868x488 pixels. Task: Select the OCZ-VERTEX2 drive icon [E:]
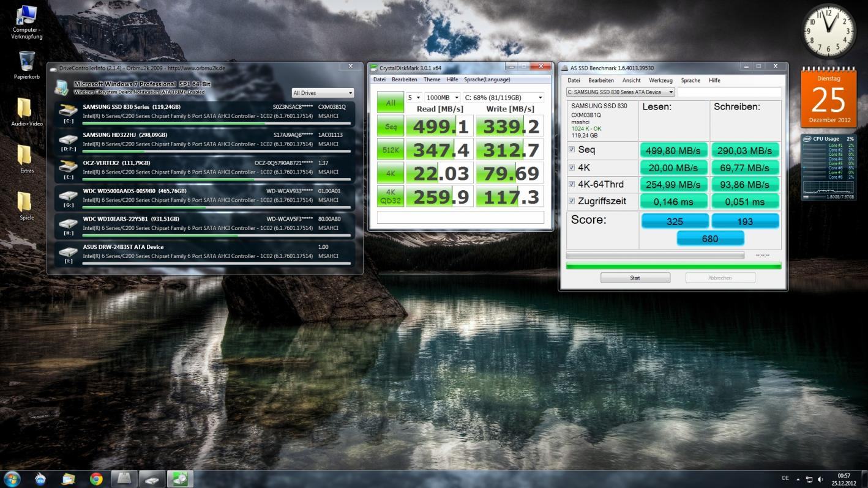68,168
